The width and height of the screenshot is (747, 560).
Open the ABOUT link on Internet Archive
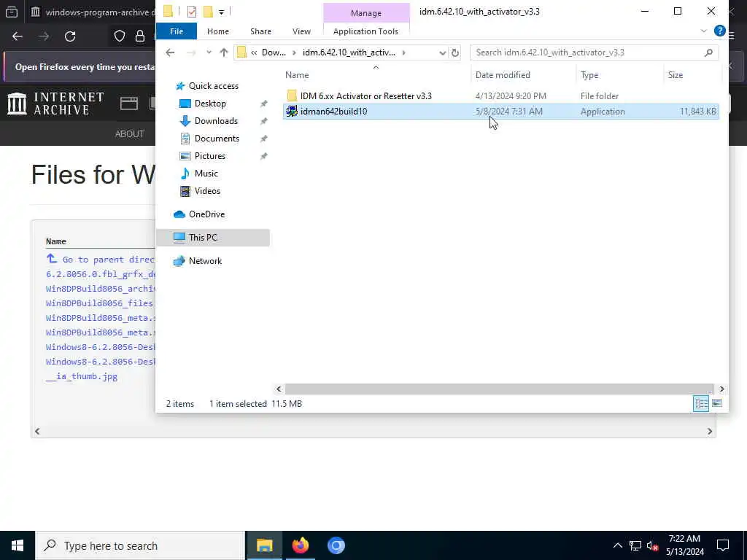pos(129,134)
